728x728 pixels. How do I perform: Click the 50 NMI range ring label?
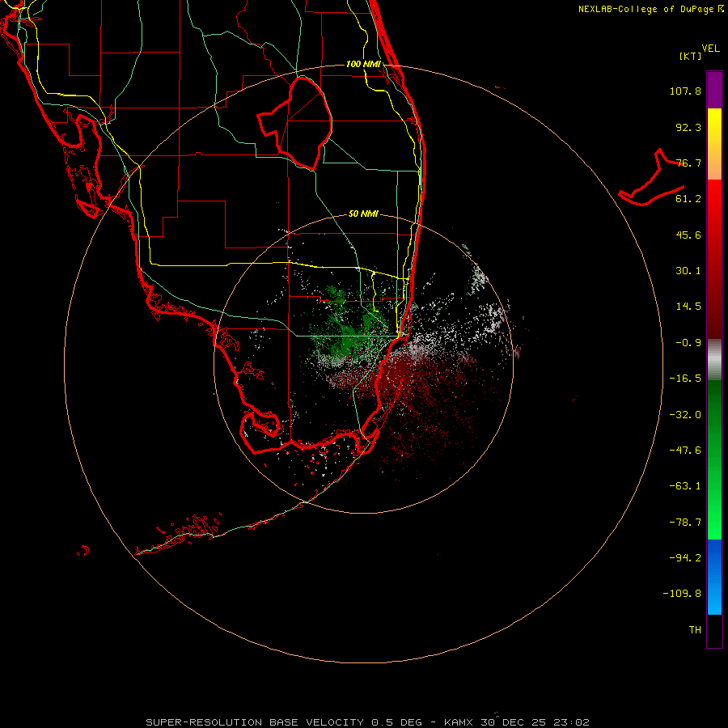[x=363, y=214]
